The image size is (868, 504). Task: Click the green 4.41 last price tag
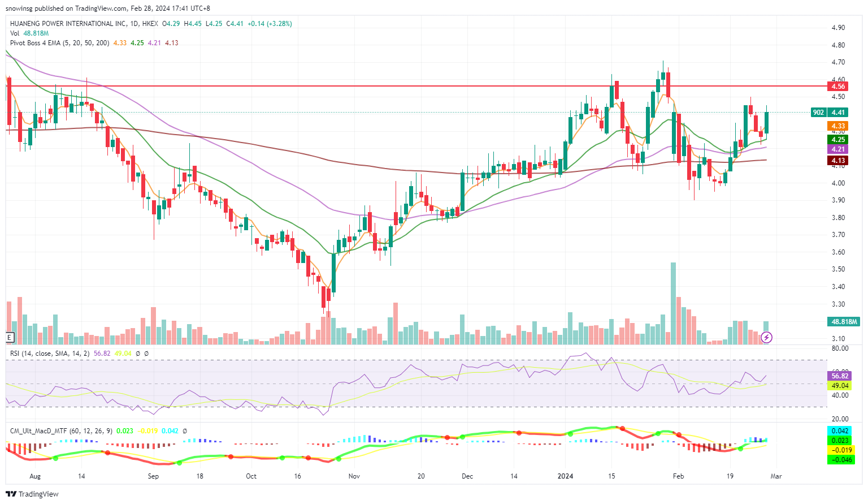838,113
